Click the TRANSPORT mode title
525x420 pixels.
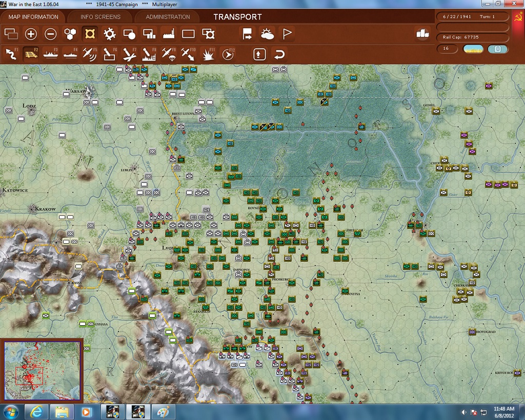click(x=238, y=17)
